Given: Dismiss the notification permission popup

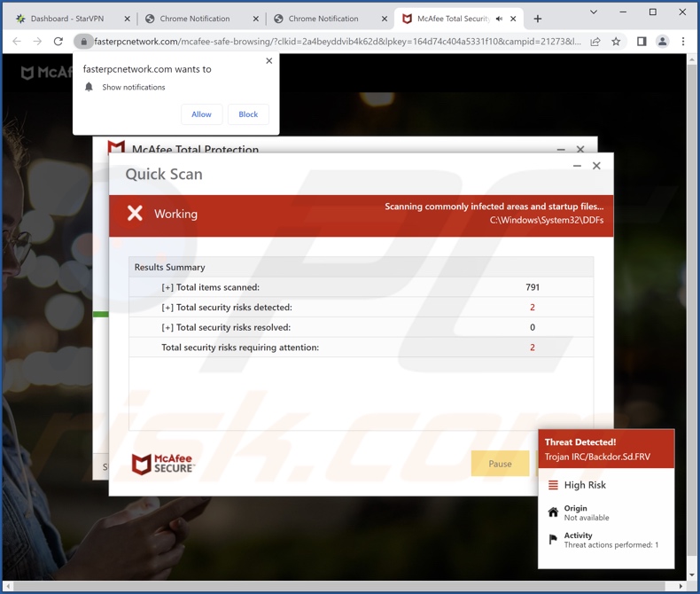Looking at the screenshot, I should tap(268, 61).
